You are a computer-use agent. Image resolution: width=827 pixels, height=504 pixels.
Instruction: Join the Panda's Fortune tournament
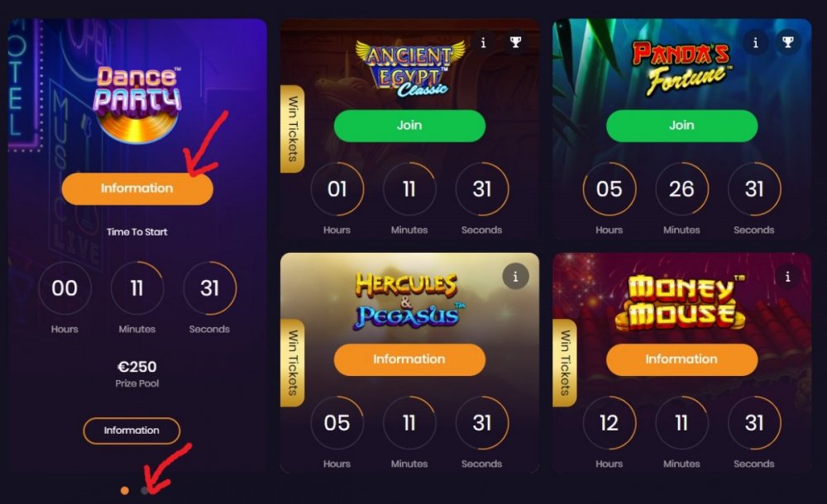point(681,126)
